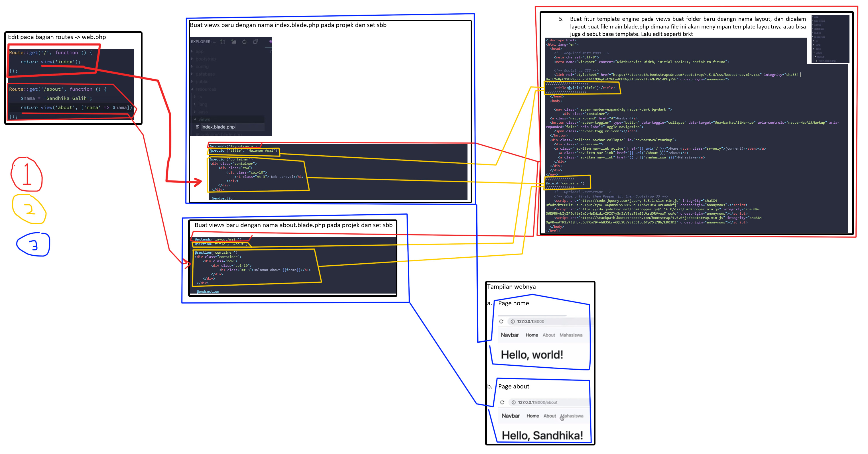Expand the app folder in Explorer
The height and width of the screenshot is (454, 868).
(199, 52)
